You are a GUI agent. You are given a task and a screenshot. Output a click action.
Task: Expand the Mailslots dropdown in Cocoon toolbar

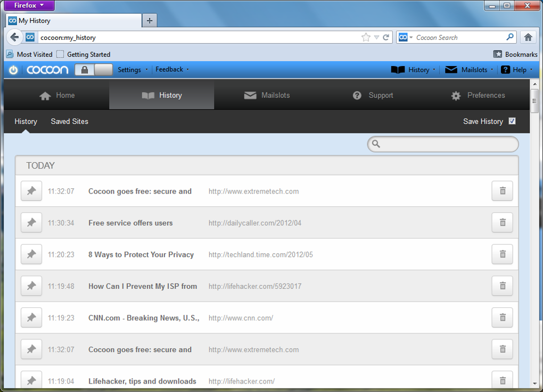[x=469, y=70]
